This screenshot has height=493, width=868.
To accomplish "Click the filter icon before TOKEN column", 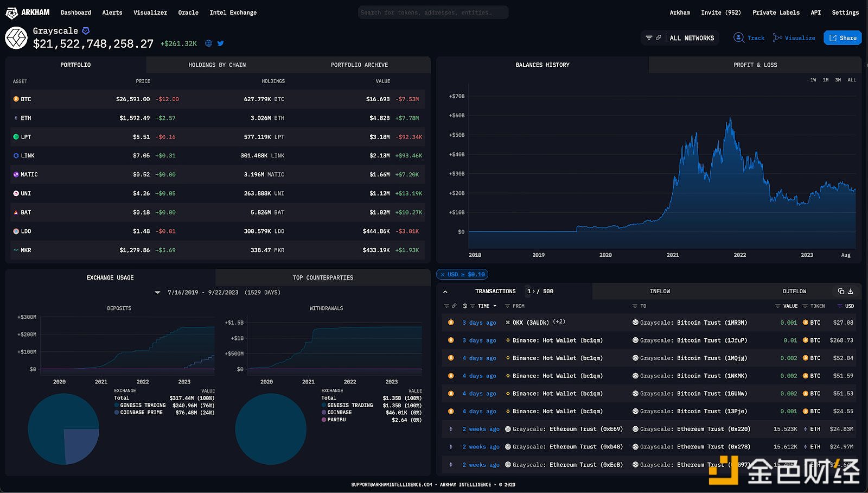I will pyautogui.click(x=805, y=306).
